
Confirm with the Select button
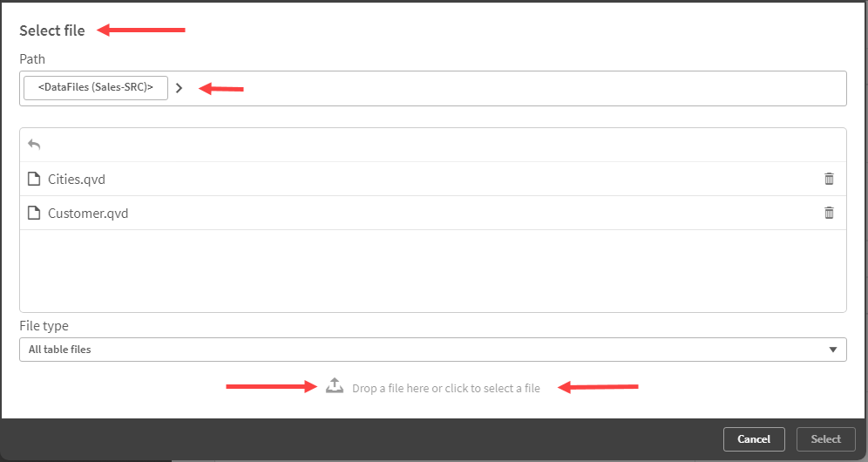click(x=825, y=439)
